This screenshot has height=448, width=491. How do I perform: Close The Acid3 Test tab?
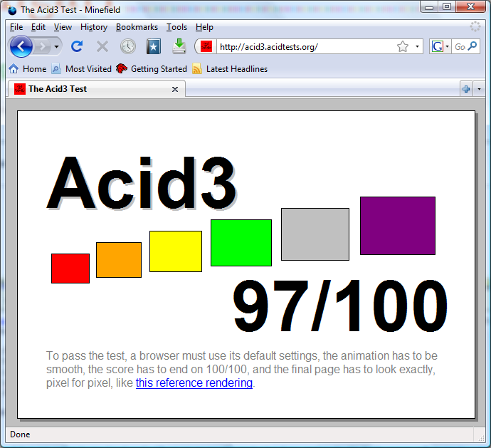pos(175,89)
